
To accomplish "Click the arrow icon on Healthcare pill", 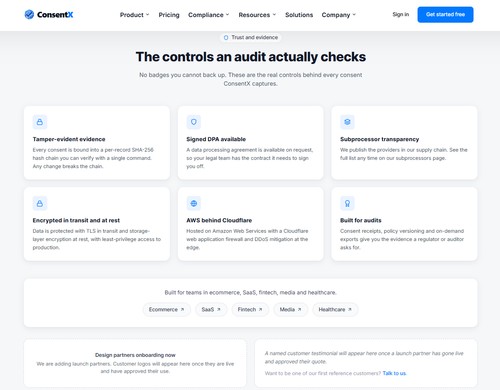I will 350,309.
